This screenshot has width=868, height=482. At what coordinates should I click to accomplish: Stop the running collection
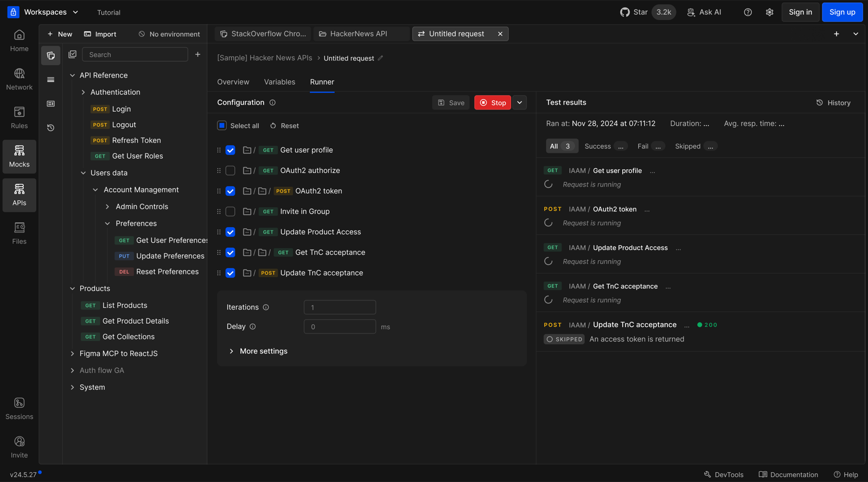pyautogui.click(x=493, y=102)
